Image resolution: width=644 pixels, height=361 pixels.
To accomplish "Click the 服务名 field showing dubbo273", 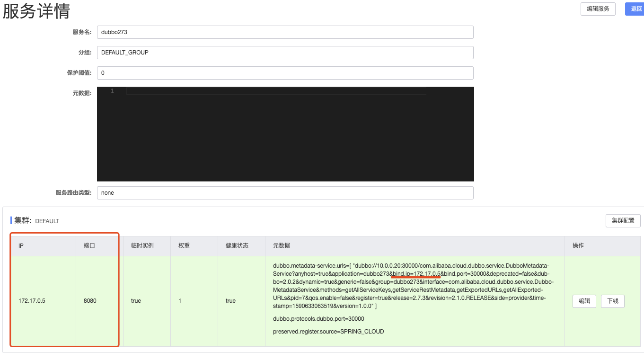I will pos(284,32).
